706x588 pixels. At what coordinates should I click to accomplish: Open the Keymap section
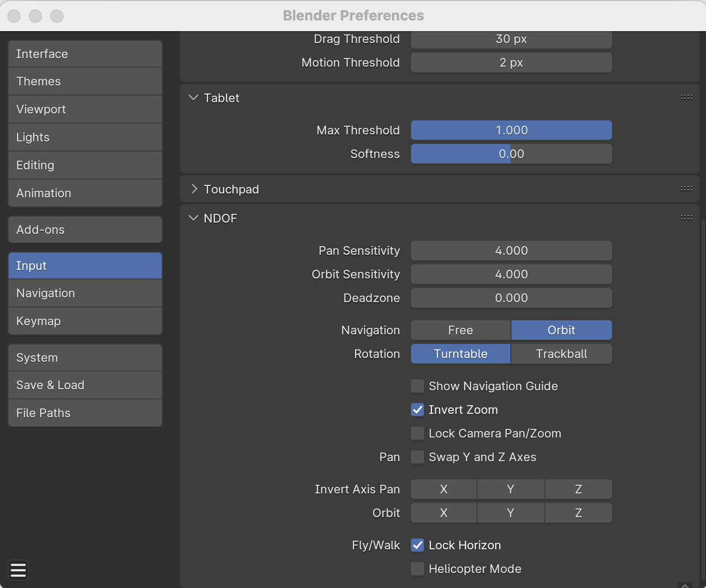[85, 321]
